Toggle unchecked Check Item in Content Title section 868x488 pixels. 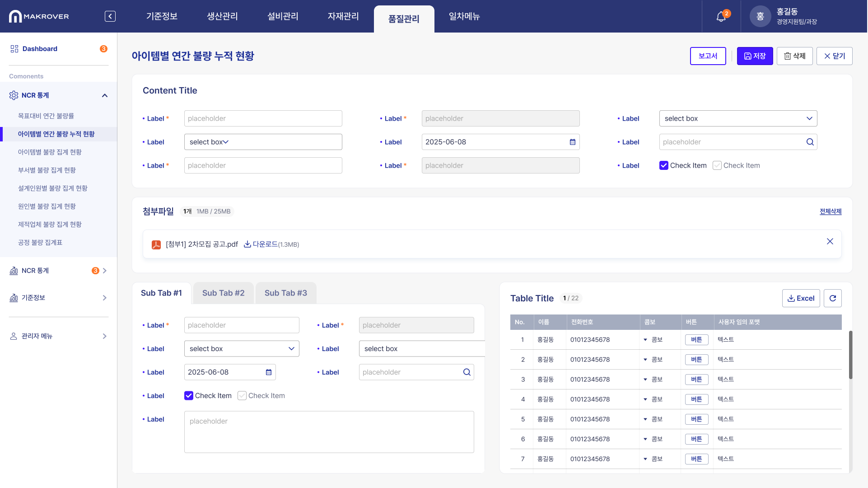(x=717, y=165)
